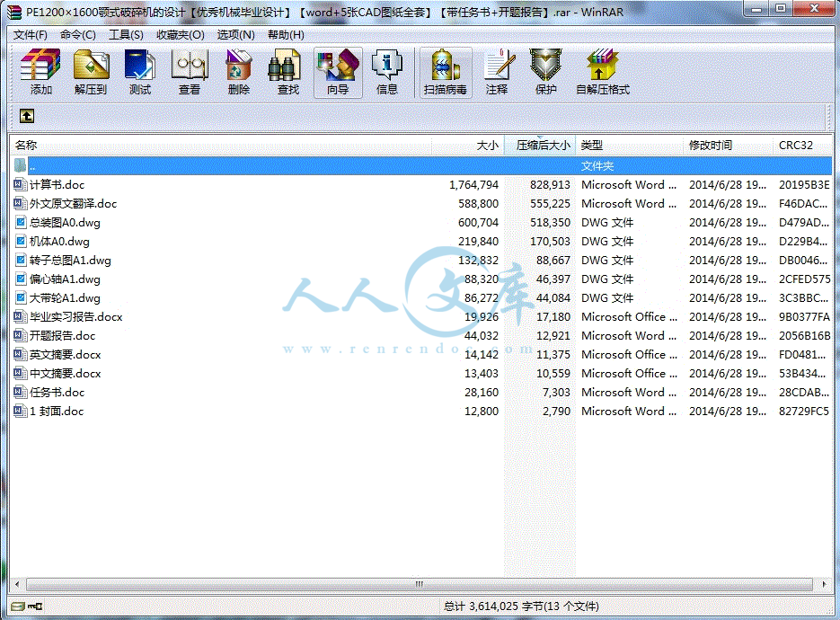840x620 pixels.
Task: Select file 开题报告.doc
Action: click(62, 336)
